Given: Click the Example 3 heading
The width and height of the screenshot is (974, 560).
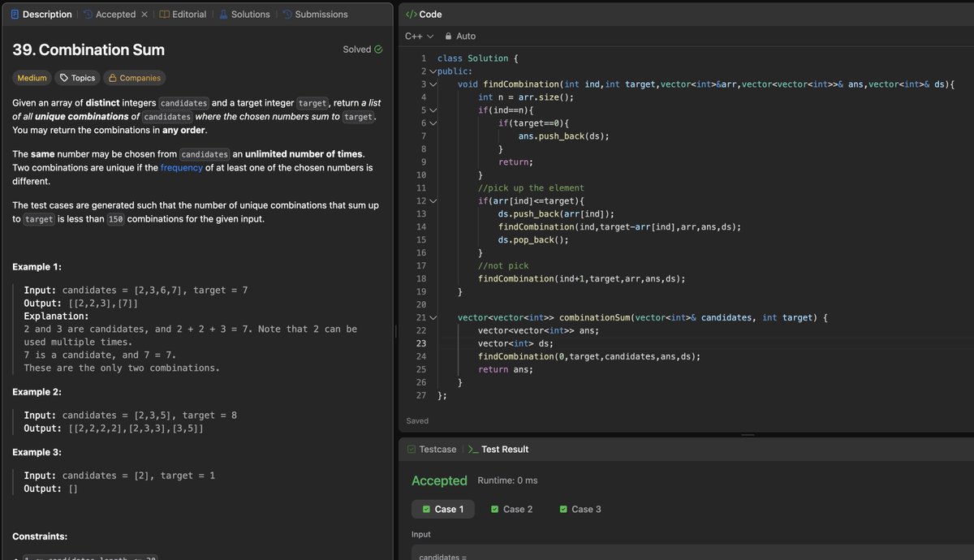Looking at the screenshot, I should click(37, 452).
